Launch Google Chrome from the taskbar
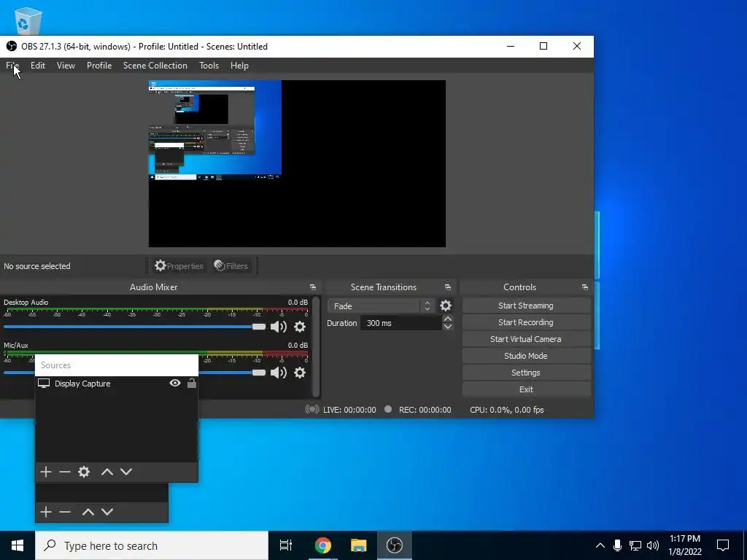747x560 pixels. point(322,545)
